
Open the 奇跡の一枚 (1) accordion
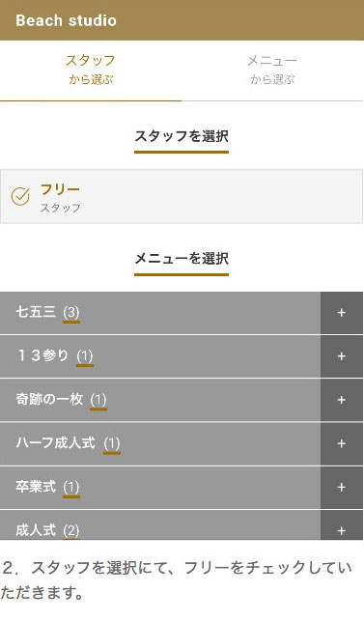(x=160, y=400)
